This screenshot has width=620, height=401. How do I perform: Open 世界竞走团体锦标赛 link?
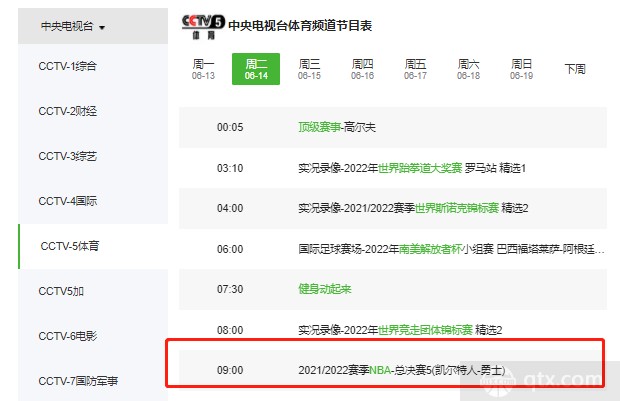click(425, 330)
